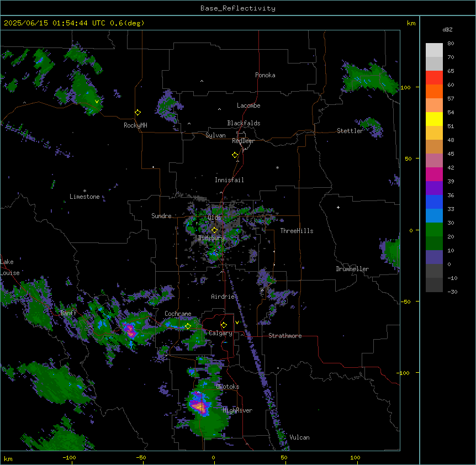Viewport: 476px width, 465px height.
Task: Click the Base_Reflectivity title text
Action: pyautogui.click(x=238, y=8)
